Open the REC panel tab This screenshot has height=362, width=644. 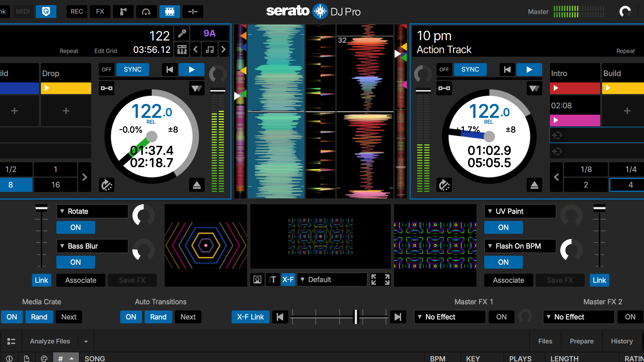[77, 12]
